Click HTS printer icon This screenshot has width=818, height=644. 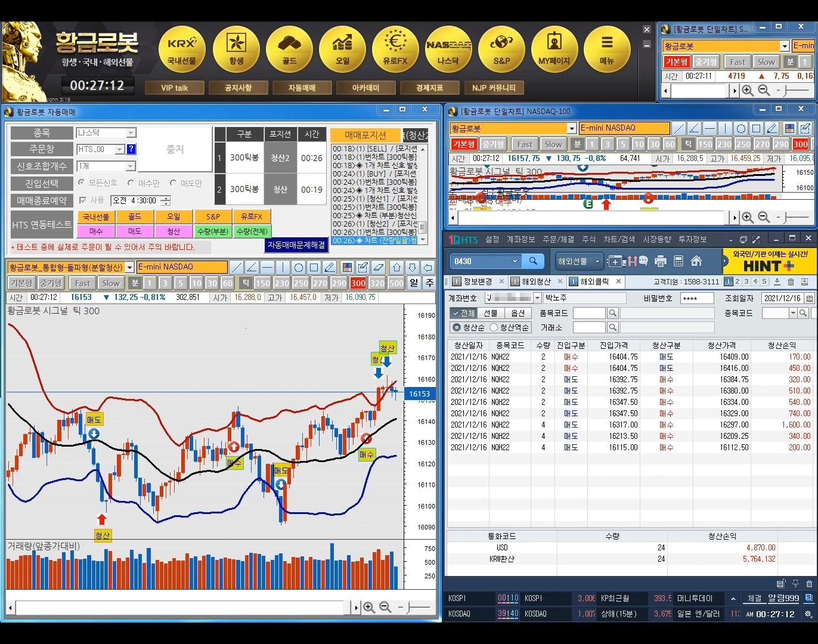[660, 261]
